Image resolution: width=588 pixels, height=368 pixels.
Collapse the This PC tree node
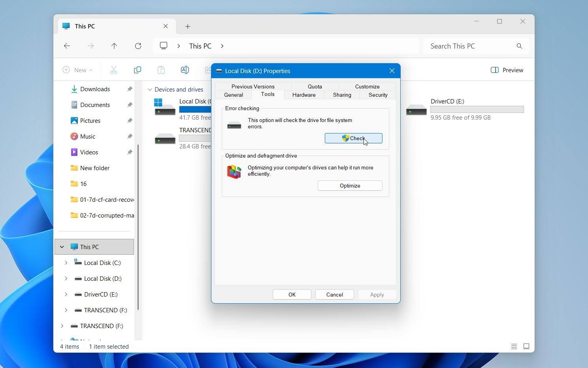[x=62, y=247]
